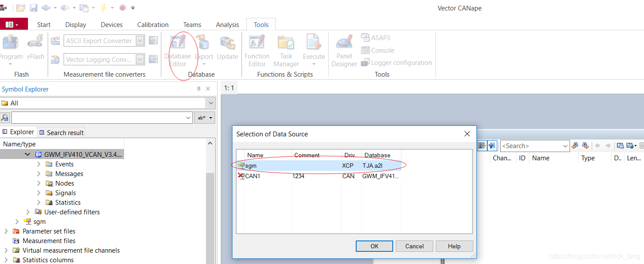Click the Symbol Explorer search input field
The height and width of the screenshot is (264, 644).
tap(98, 118)
